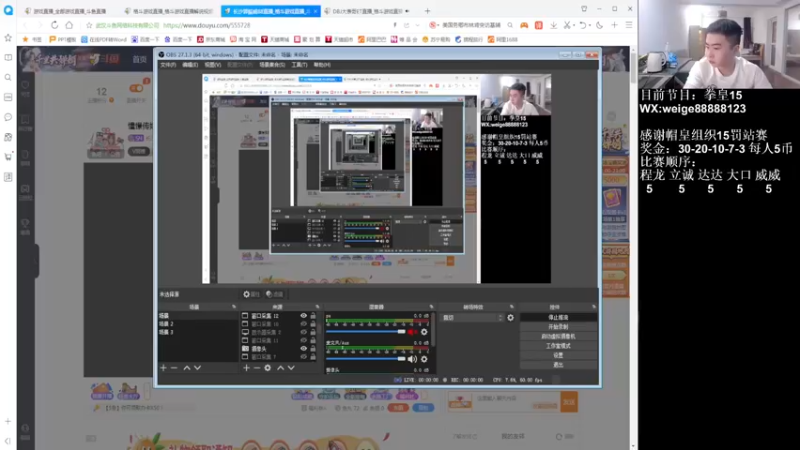Screen dimensions: 800x450
Task: Open the 帮助(H) menu in OBS
Action: click(x=322, y=65)
